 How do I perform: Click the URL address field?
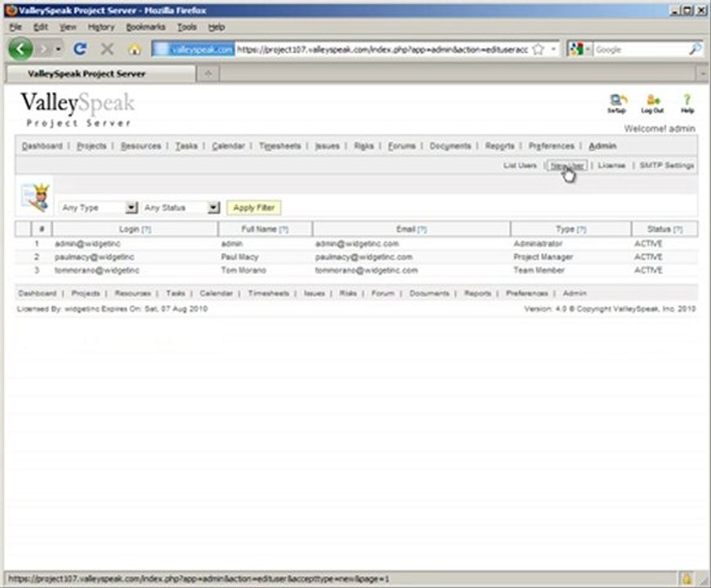382,49
